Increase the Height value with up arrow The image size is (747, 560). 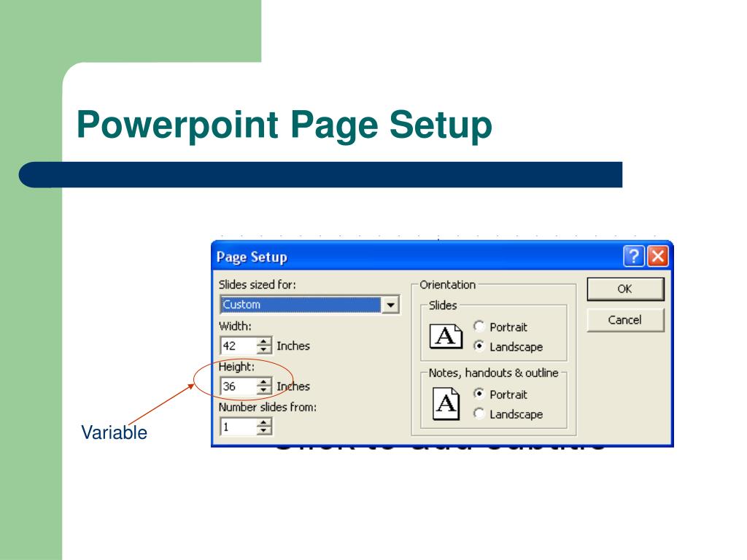(263, 382)
